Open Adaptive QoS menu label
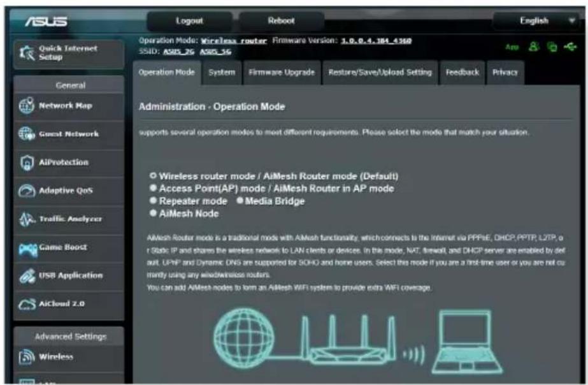This screenshot has width=588, height=385. point(66,191)
